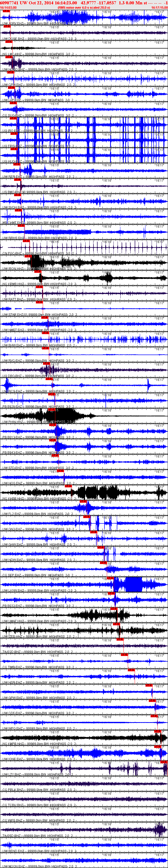Screen dimensions: 168x868
Task: Select the PB B943 EHZ station label
Action: [38, 453]
